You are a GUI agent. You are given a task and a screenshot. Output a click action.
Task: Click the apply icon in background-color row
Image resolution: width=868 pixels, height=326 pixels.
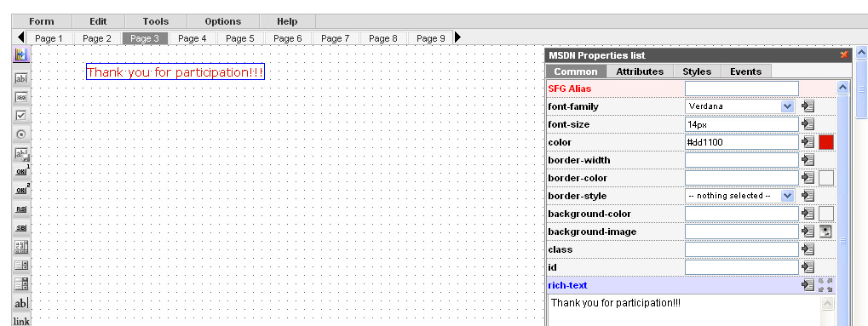coord(808,214)
